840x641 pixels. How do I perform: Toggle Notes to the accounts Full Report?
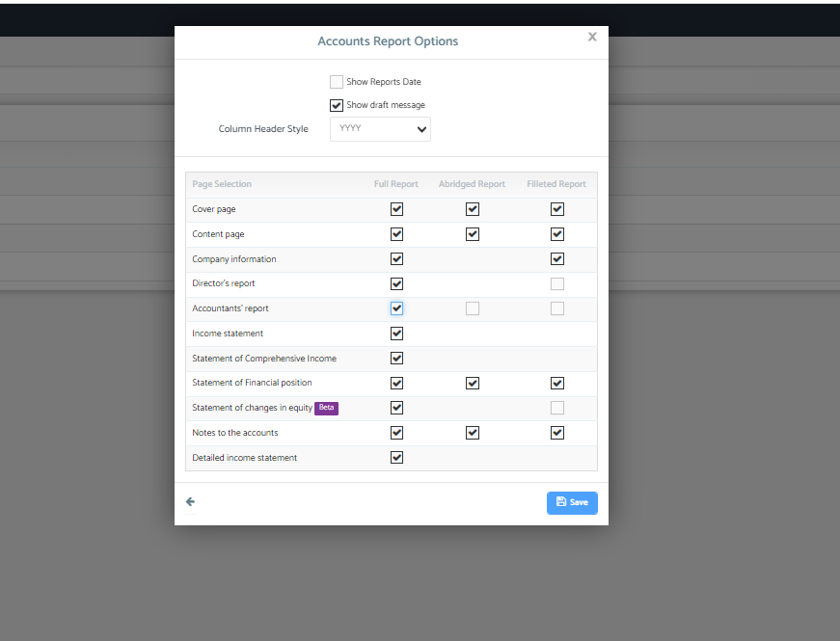point(396,433)
